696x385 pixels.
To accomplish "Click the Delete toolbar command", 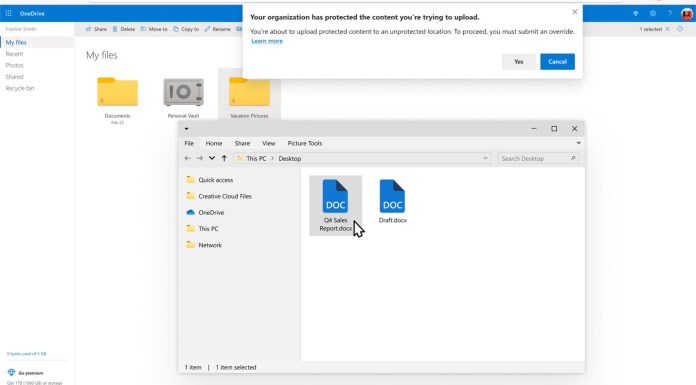I will tap(124, 29).
